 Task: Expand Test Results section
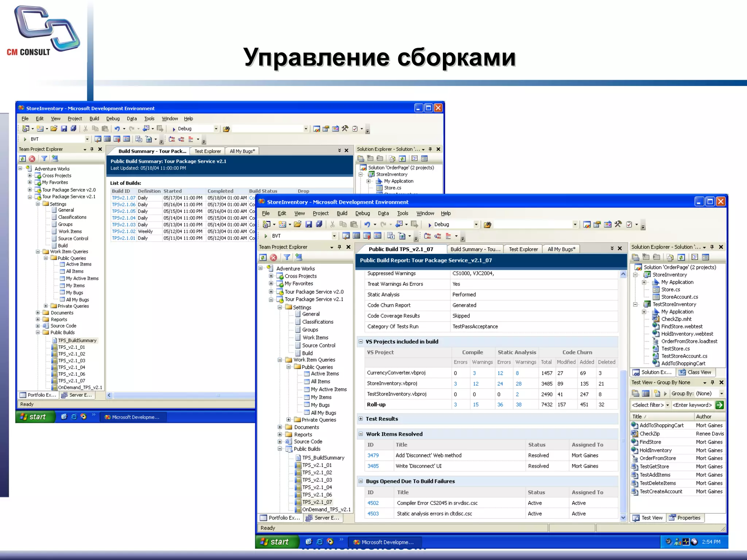[x=361, y=419]
